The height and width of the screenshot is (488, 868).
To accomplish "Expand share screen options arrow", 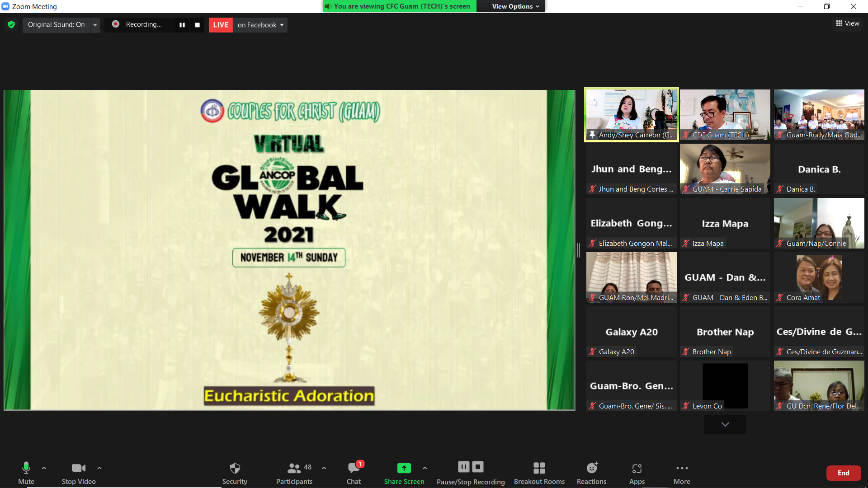I will (425, 468).
